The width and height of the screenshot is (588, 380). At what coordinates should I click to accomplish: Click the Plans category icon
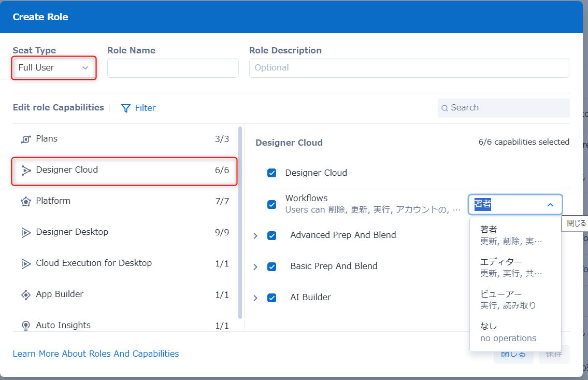pyautogui.click(x=25, y=139)
